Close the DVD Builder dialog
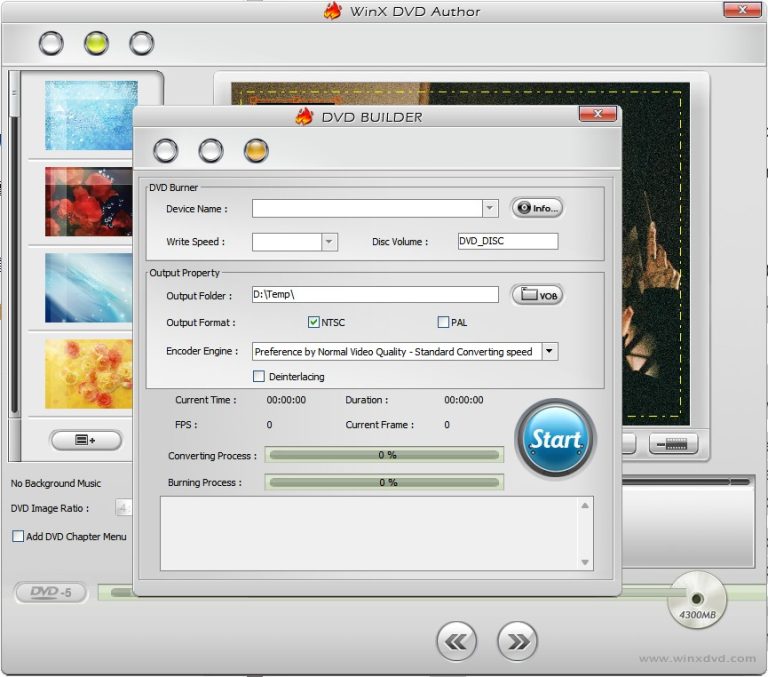The width and height of the screenshot is (768, 677). pos(598,114)
